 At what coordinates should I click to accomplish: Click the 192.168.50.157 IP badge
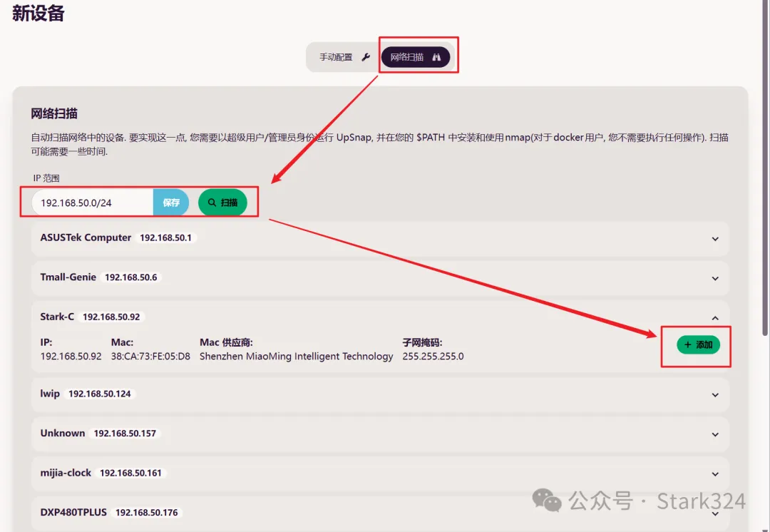point(125,434)
